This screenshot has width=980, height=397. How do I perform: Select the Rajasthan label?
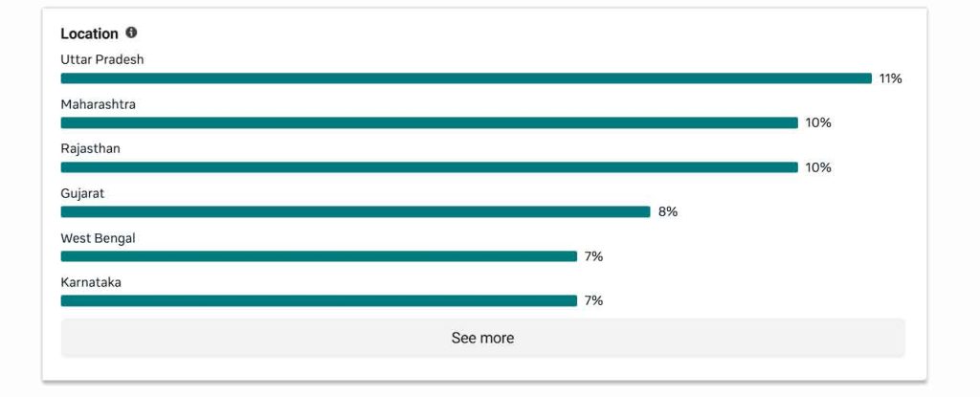[90, 149]
